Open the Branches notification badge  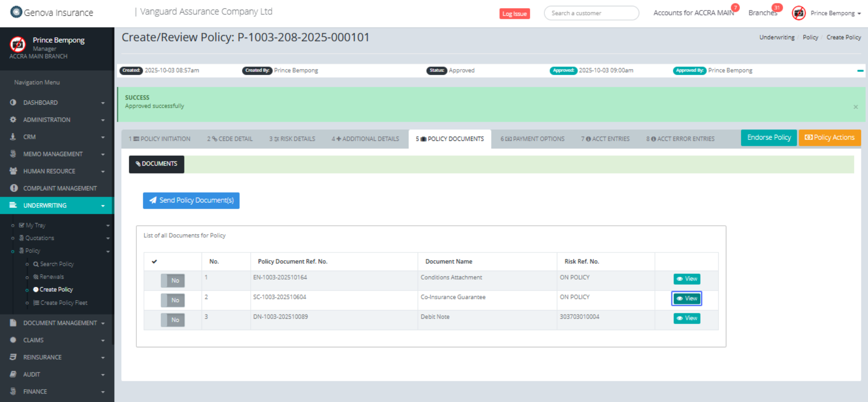tap(777, 8)
